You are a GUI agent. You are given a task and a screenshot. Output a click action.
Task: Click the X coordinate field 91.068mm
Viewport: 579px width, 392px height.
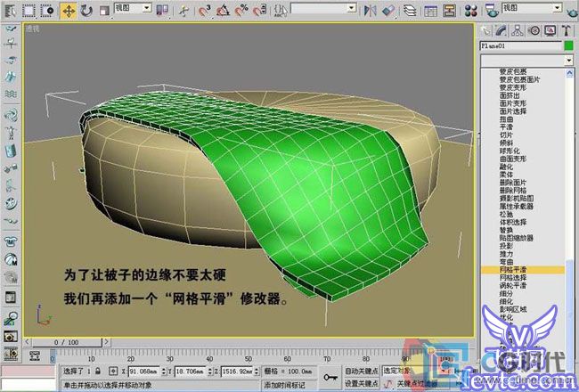[144, 371]
